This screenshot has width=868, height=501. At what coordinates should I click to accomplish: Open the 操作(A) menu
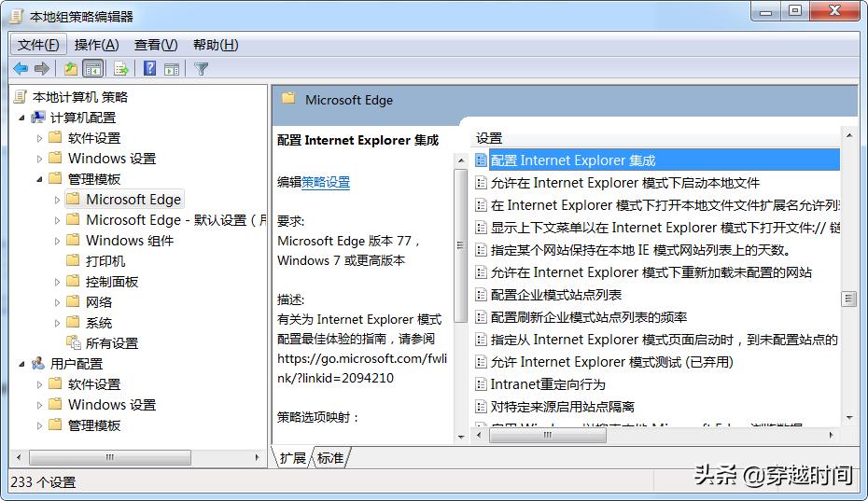(96, 44)
